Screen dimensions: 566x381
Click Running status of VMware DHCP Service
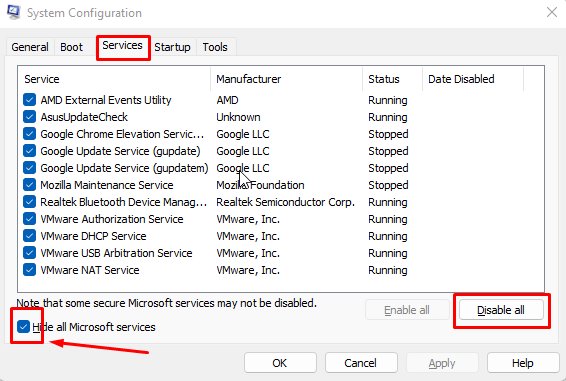(388, 236)
